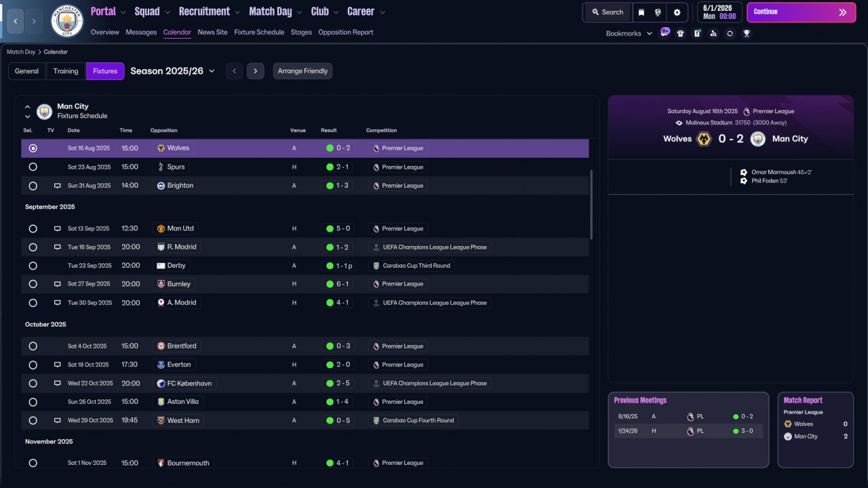Go back with the left arrow
Image resolution: width=868 pixels, height=488 pixels.
click(x=16, y=22)
